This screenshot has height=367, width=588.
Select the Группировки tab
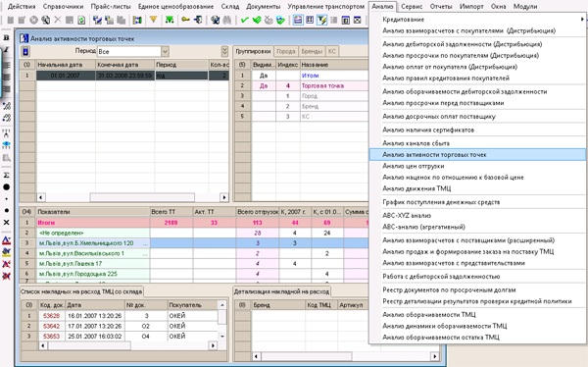tap(253, 51)
